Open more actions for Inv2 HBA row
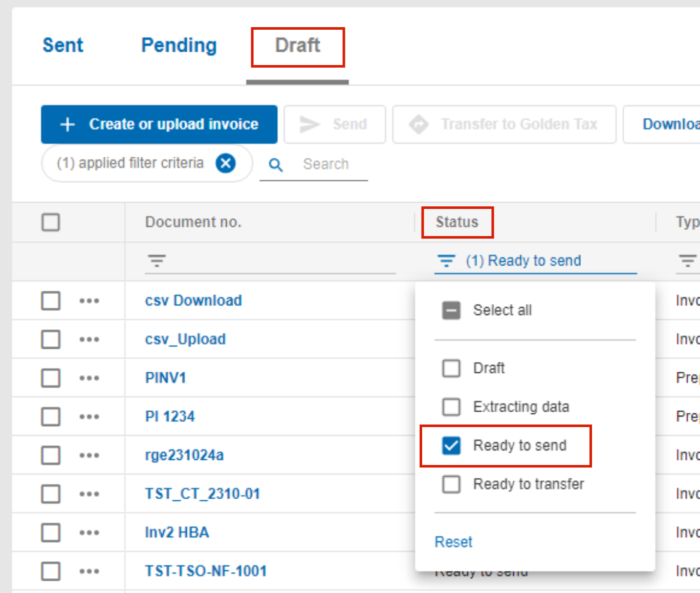The width and height of the screenshot is (700, 593). coord(89,533)
